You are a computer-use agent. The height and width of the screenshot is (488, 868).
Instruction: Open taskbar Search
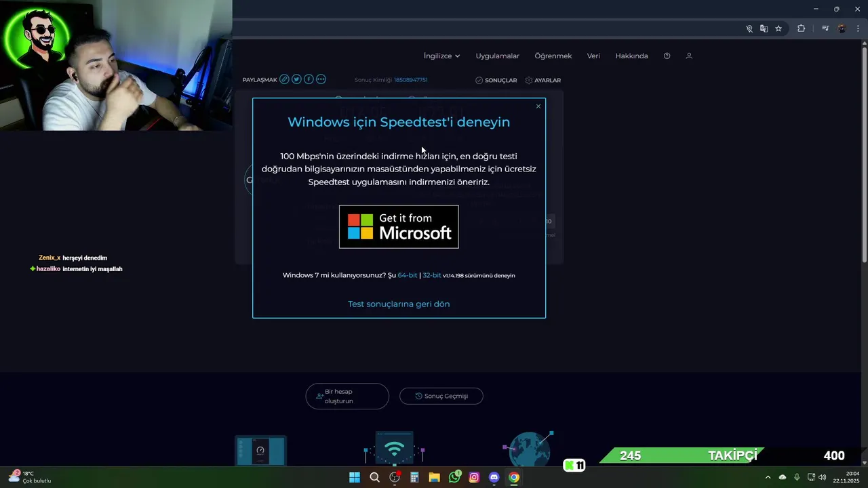coord(374,477)
